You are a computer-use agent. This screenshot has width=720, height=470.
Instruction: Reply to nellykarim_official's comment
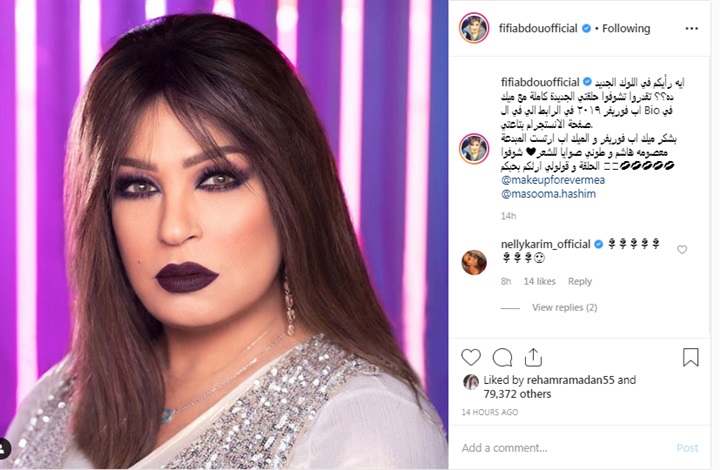(x=579, y=281)
